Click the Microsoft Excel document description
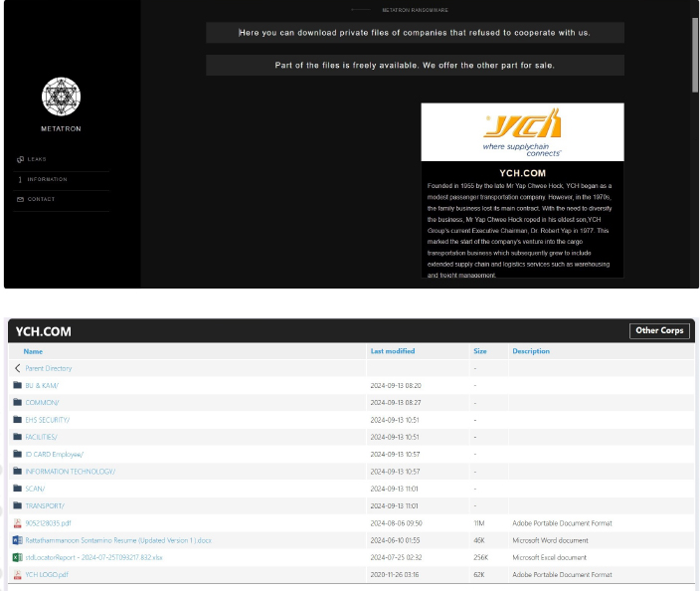This screenshot has height=591, width=700. pos(549,557)
